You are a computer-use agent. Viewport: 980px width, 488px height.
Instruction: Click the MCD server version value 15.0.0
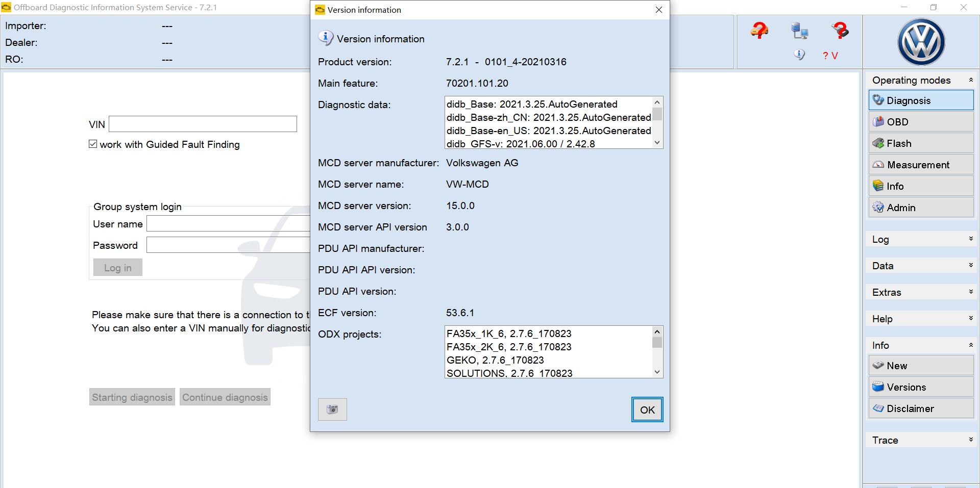[x=460, y=206]
